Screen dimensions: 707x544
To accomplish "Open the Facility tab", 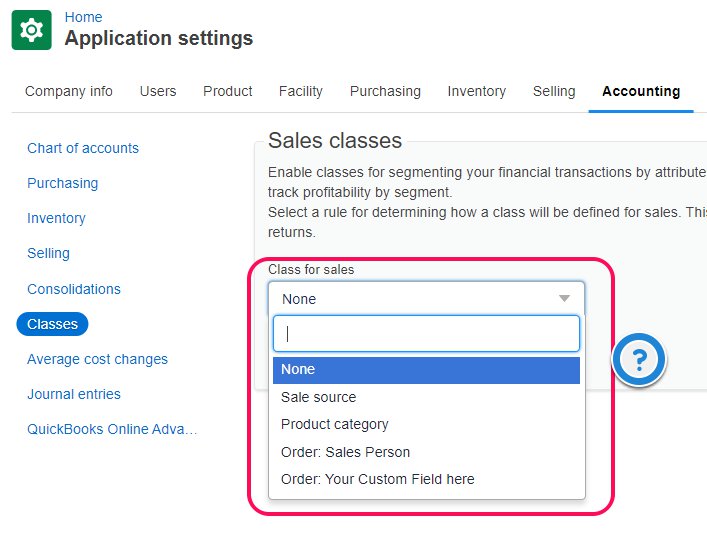I will click(x=301, y=91).
